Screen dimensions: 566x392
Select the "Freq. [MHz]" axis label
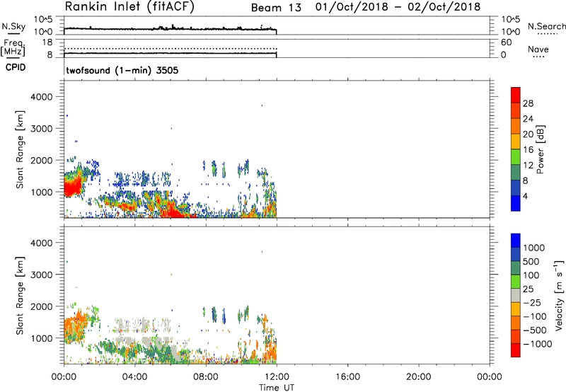(x=13, y=47)
